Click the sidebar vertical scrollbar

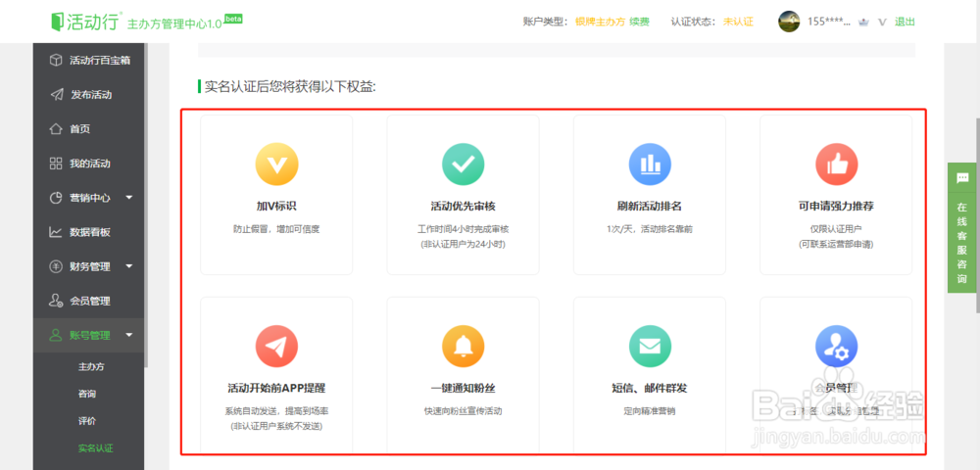(146, 206)
